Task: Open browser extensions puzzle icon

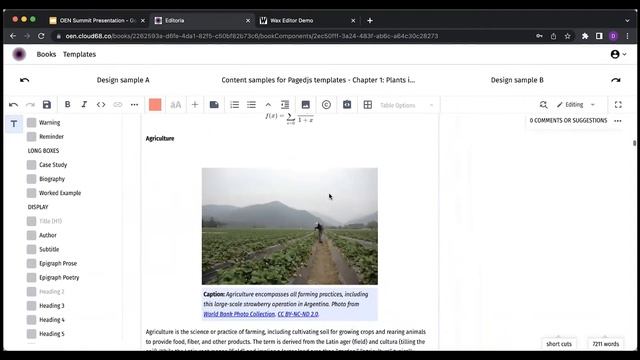Action: pyautogui.click(x=585, y=36)
